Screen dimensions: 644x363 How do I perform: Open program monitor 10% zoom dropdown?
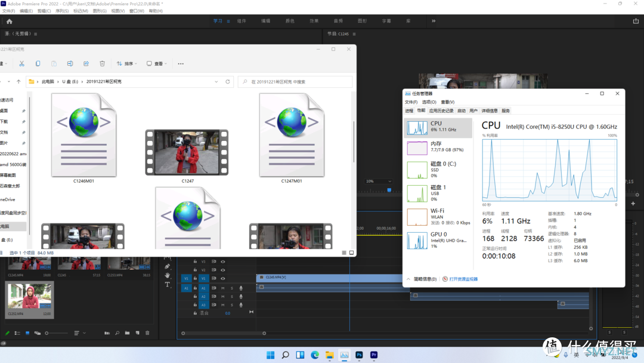pos(379,181)
